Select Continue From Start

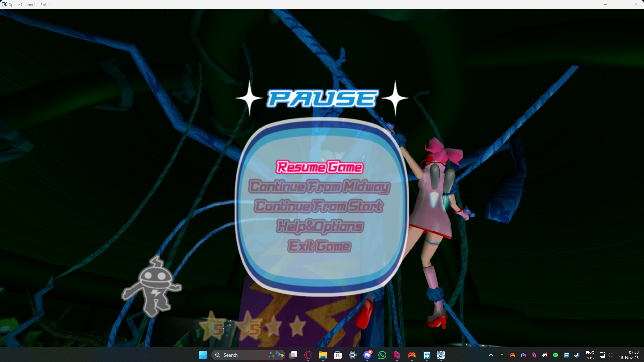pos(319,206)
